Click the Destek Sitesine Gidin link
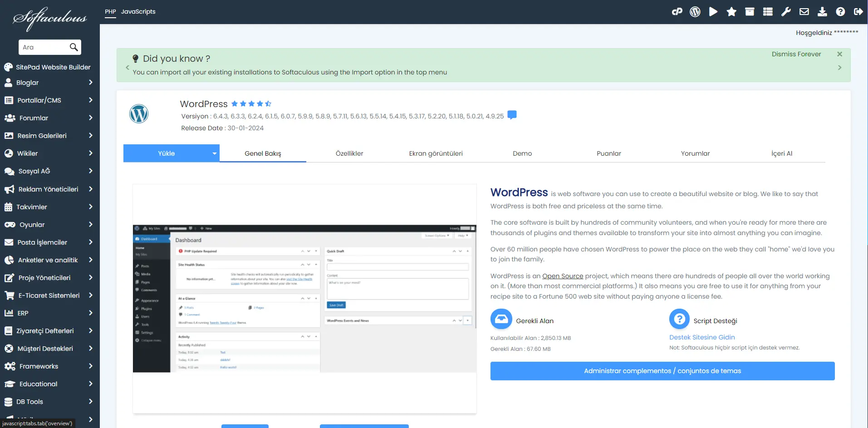Screen dimensions: 868x428 pos(702,337)
